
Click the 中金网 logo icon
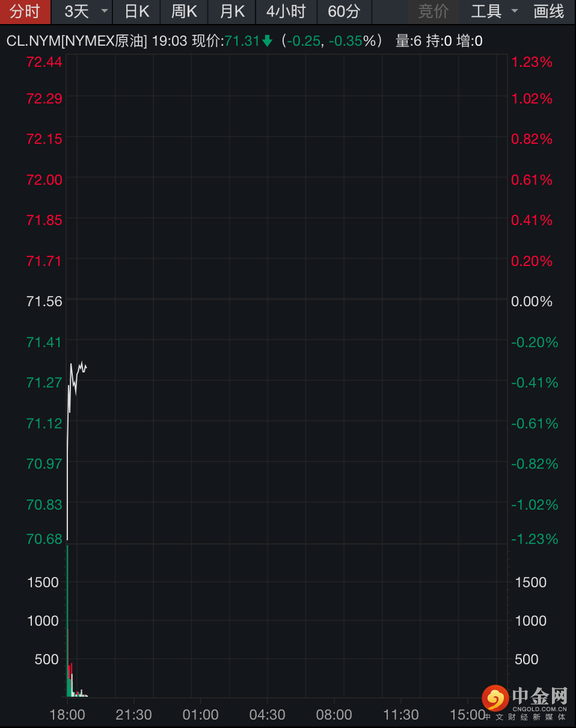click(495, 699)
